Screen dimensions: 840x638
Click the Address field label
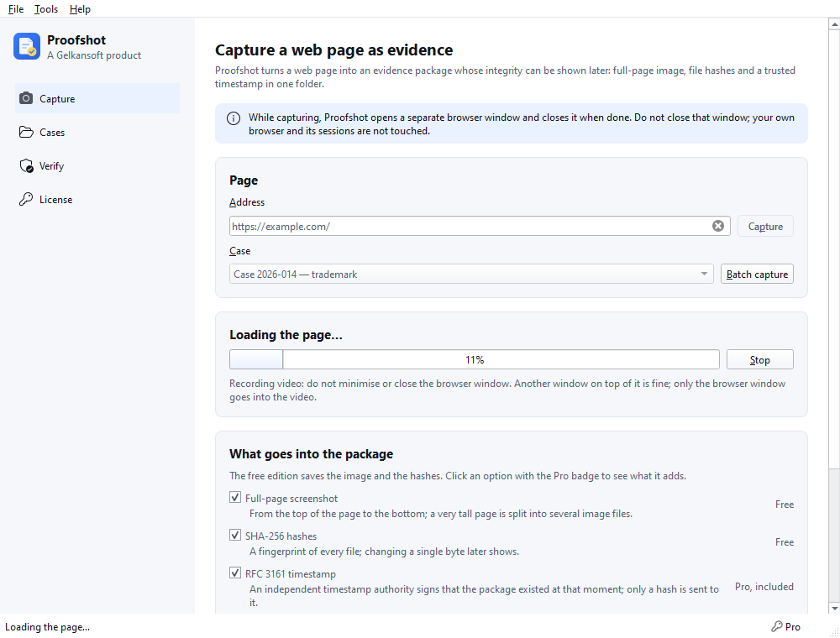pyautogui.click(x=246, y=202)
